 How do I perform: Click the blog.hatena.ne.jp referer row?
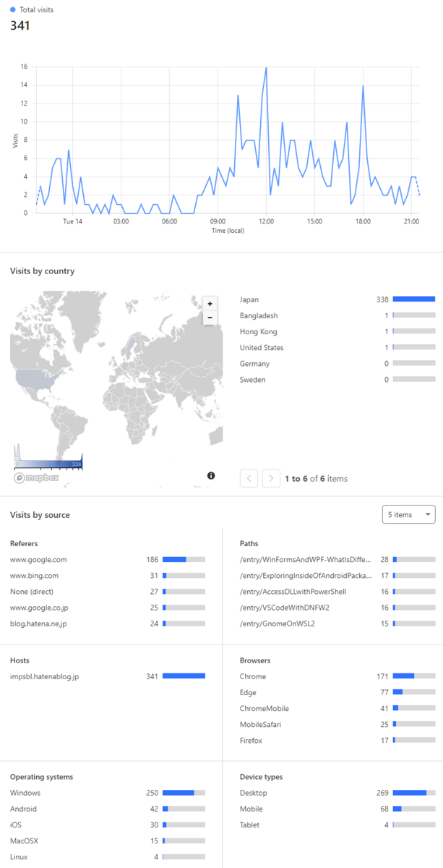coord(108,623)
